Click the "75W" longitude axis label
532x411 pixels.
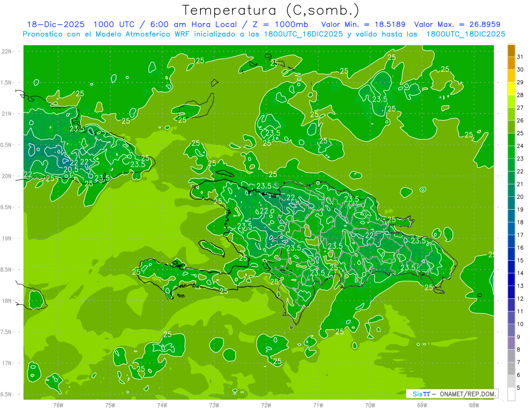(110, 405)
